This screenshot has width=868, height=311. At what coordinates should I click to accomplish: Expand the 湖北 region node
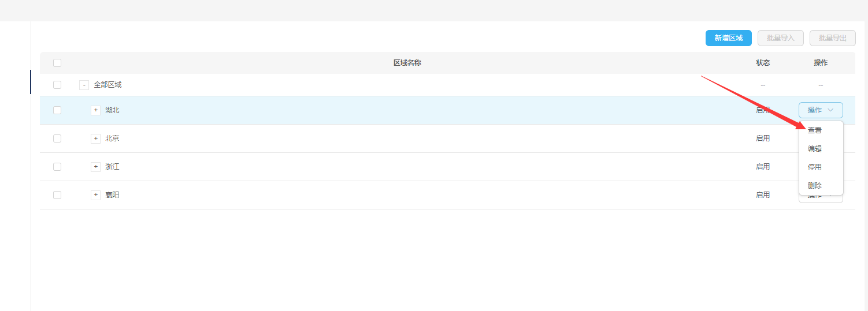(96, 110)
